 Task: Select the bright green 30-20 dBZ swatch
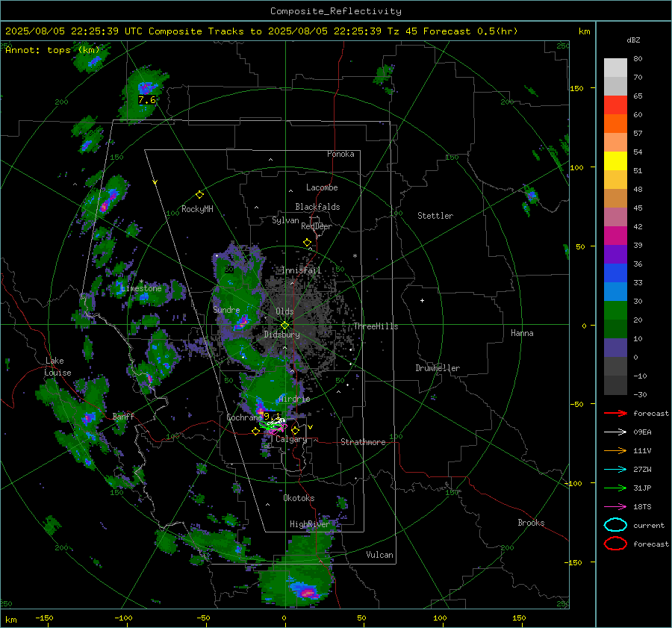[615, 311]
